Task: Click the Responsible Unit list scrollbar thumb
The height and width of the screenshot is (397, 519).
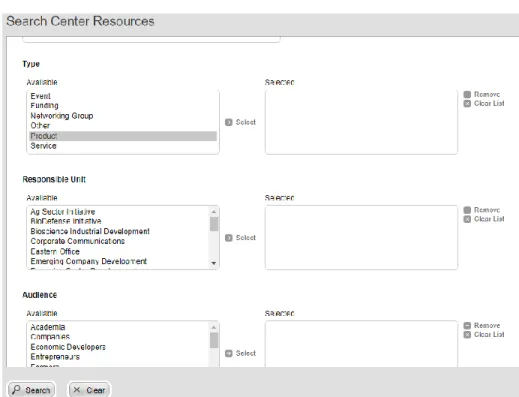Action: [x=214, y=224]
